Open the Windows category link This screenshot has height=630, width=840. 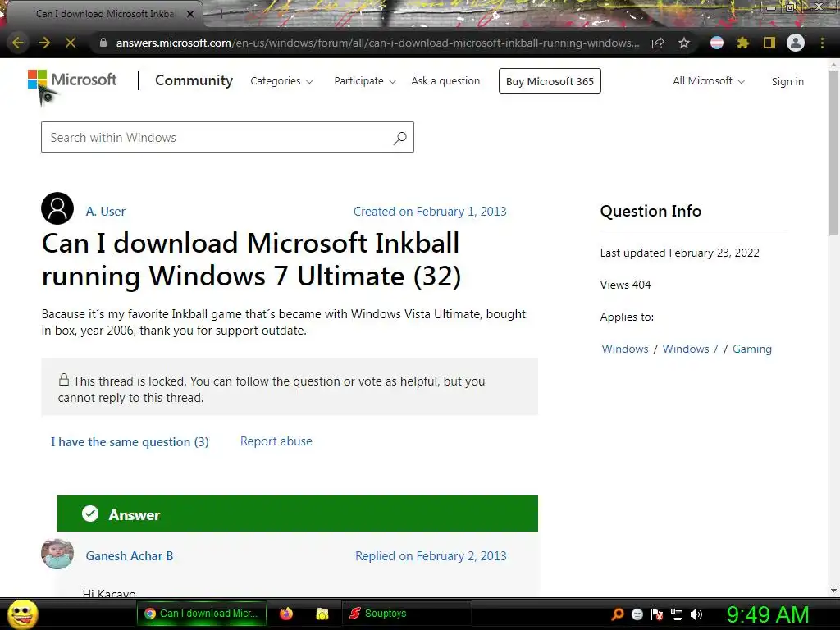(x=624, y=349)
